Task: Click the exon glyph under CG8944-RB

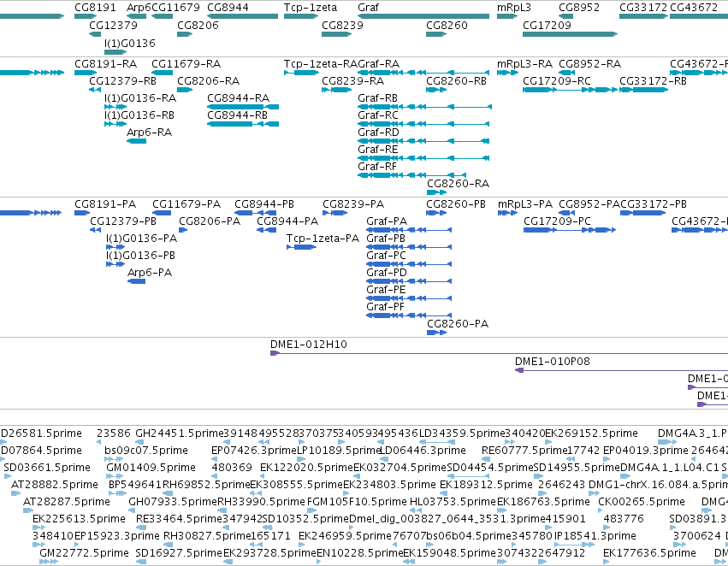Action: tap(243, 124)
